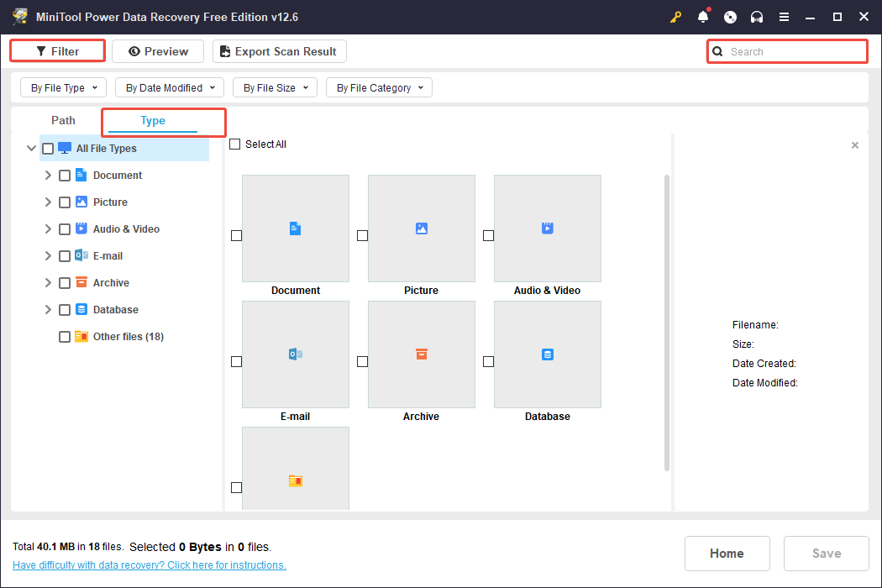
Task: Tick the checkbox beside Audio & Video thumbnail
Action: (488, 236)
